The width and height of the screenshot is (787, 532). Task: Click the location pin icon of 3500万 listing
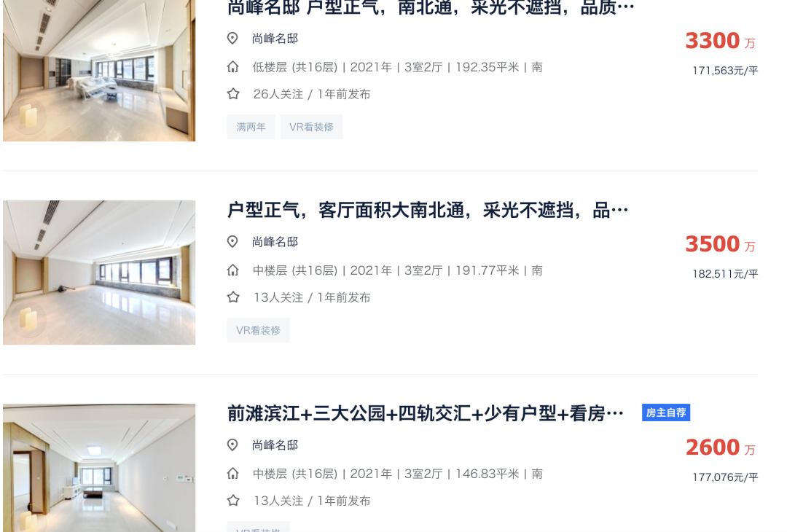pyautogui.click(x=232, y=241)
